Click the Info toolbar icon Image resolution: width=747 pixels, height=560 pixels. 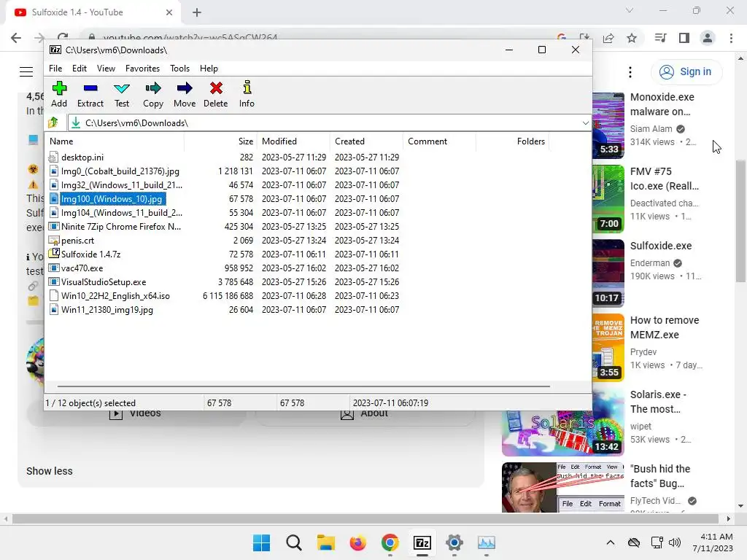(x=247, y=94)
